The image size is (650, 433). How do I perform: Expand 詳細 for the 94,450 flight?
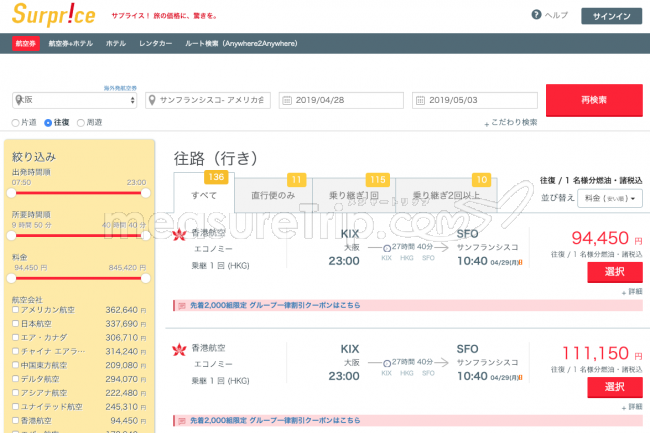(x=632, y=292)
